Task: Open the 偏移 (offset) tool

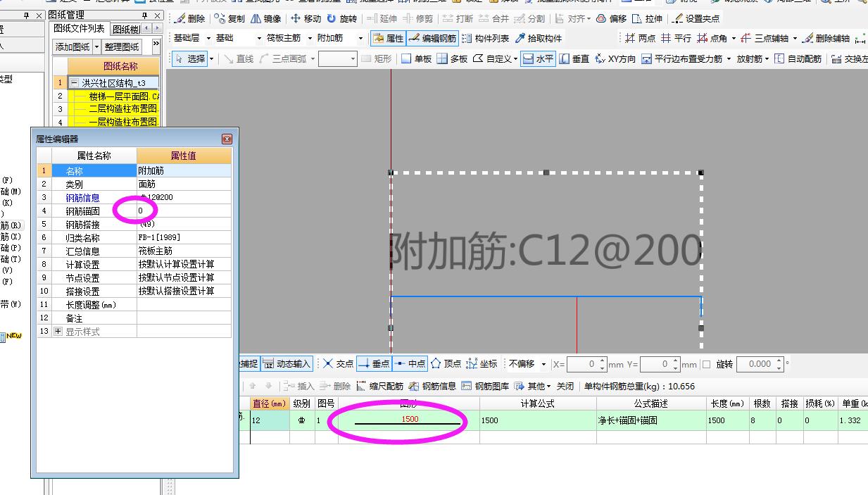Action: (611, 19)
